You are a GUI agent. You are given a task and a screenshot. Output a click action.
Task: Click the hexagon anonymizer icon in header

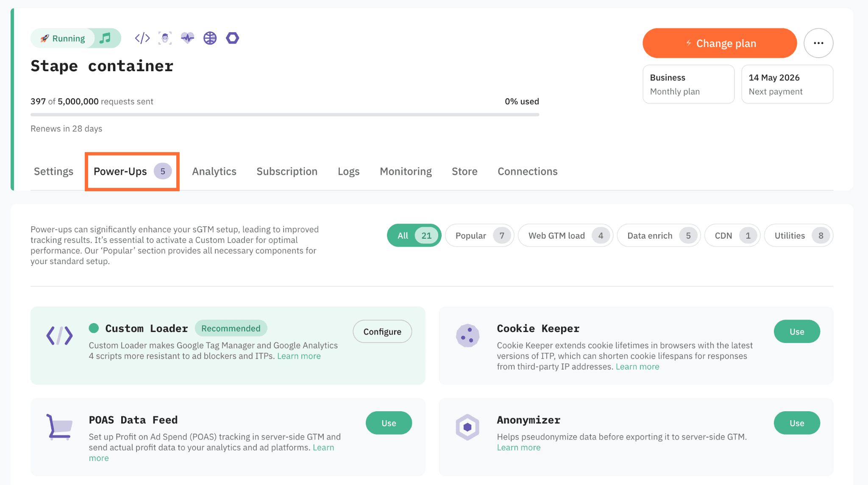[x=232, y=38]
